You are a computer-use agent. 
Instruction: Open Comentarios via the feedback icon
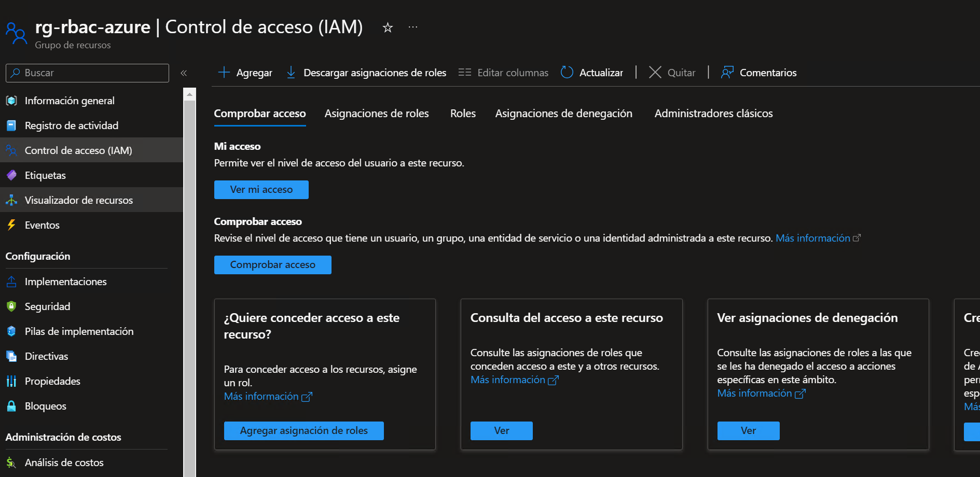pos(727,72)
